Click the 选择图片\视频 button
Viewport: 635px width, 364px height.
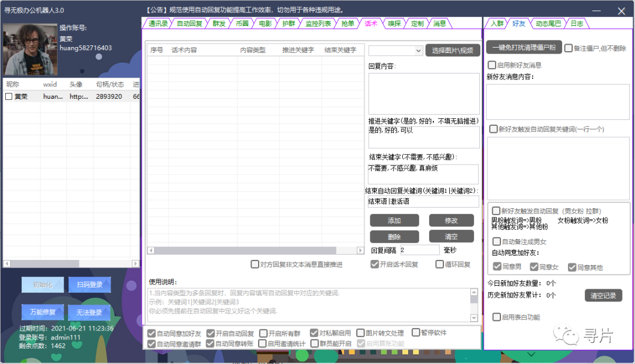tap(452, 51)
